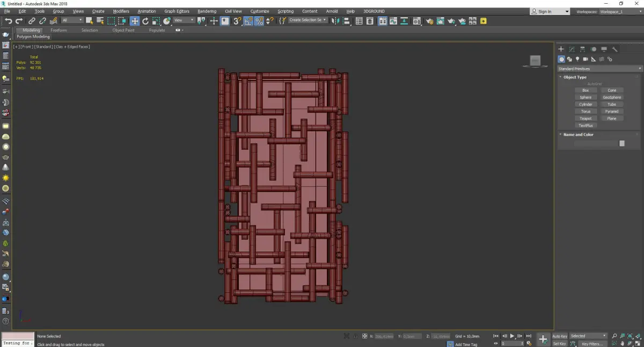Click the ViewCube in the viewport
Screen dimensions: 644x347
point(535,61)
